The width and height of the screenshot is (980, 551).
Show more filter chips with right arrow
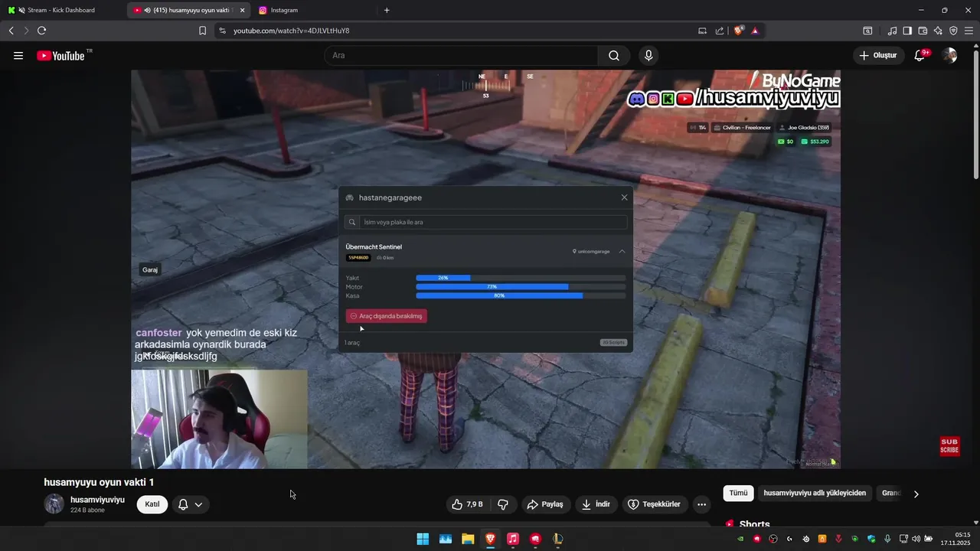pyautogui.click(x=916, y=494)
